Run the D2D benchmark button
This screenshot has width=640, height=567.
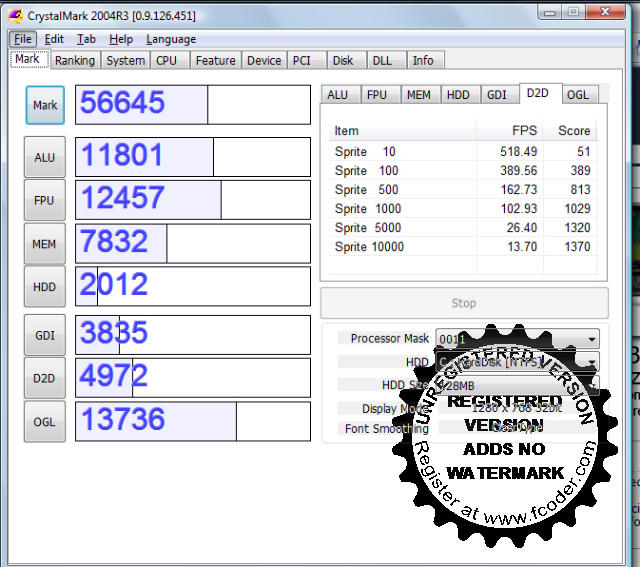(44, 378)
